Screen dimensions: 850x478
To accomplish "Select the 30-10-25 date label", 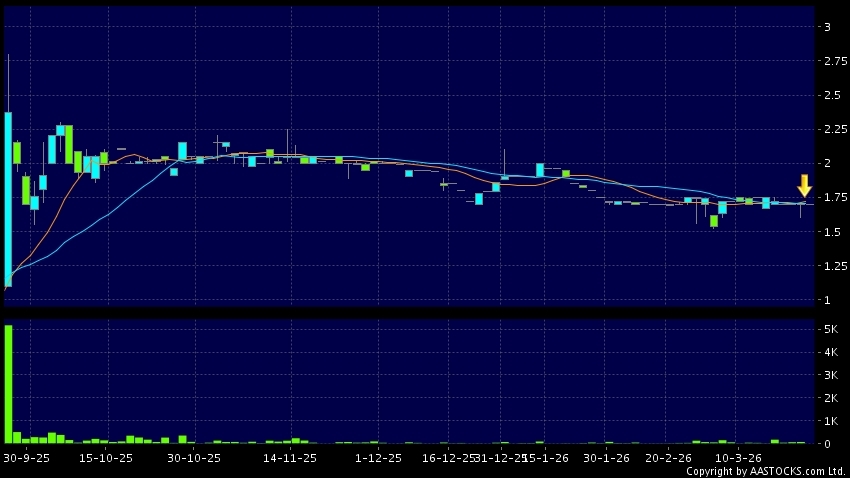I will pos(193,457).
